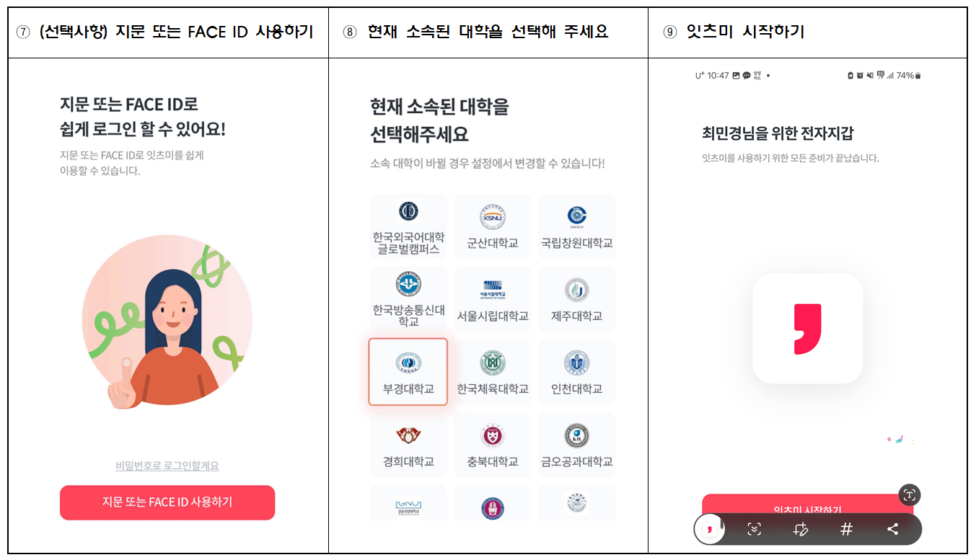Screen dimensions: 976x560
Task: Select 경희대학교 university tile
Action: pyautogui.click(x=408, y=445)
